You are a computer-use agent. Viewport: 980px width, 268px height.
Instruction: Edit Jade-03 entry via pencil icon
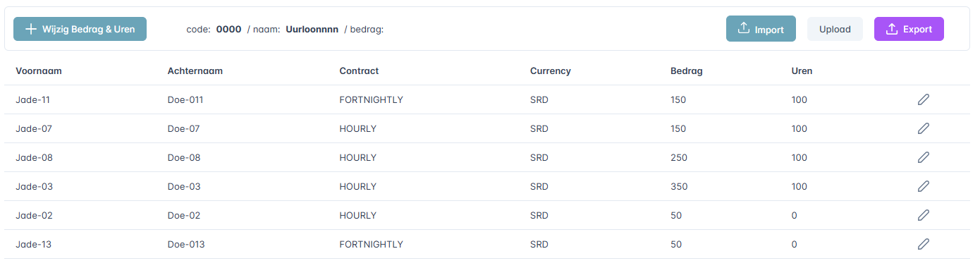point(923,186)
